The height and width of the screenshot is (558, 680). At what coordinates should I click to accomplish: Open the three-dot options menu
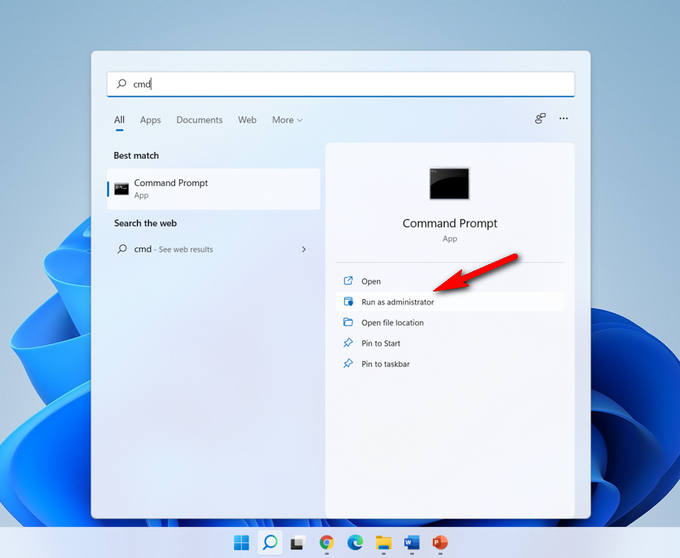pos(563,118)
